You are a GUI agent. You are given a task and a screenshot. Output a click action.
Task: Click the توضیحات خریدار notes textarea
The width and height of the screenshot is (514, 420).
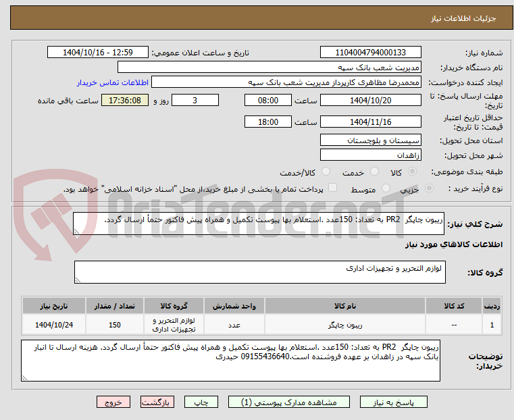tap(230, 361)
